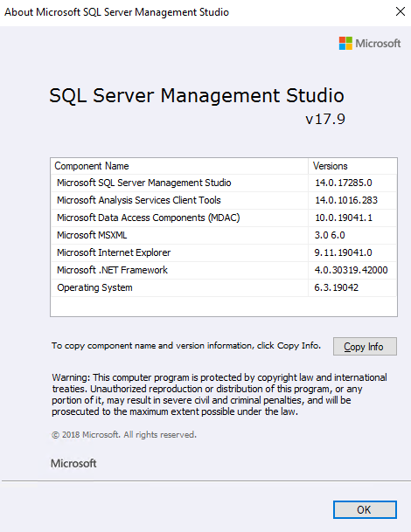Select the Microsoft Data Access Components row
This screenshot has height=532, width=411.
[224, 218]
